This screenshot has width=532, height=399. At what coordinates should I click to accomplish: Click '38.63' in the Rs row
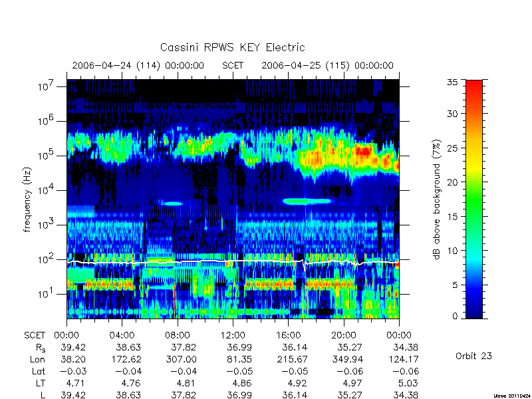click(128, 347)
